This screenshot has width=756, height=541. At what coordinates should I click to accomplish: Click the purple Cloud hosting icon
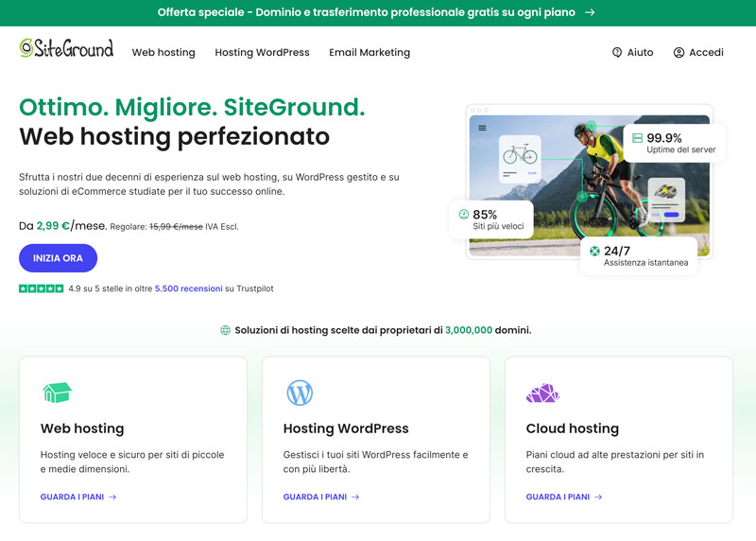click(542, 393)
